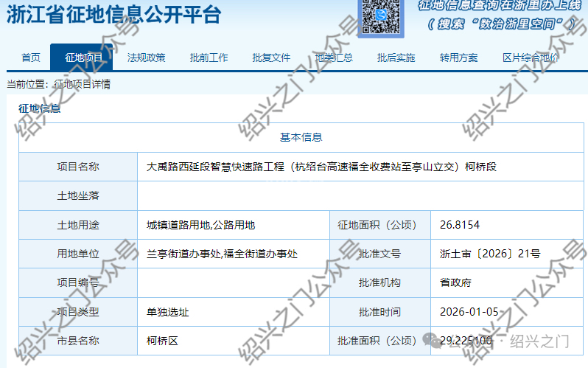Open the 首页 tab

(x=31, y=58)
